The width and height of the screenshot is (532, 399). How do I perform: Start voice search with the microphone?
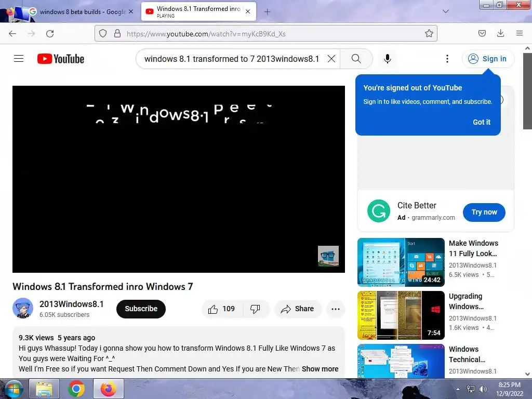(x=388, y=59)
